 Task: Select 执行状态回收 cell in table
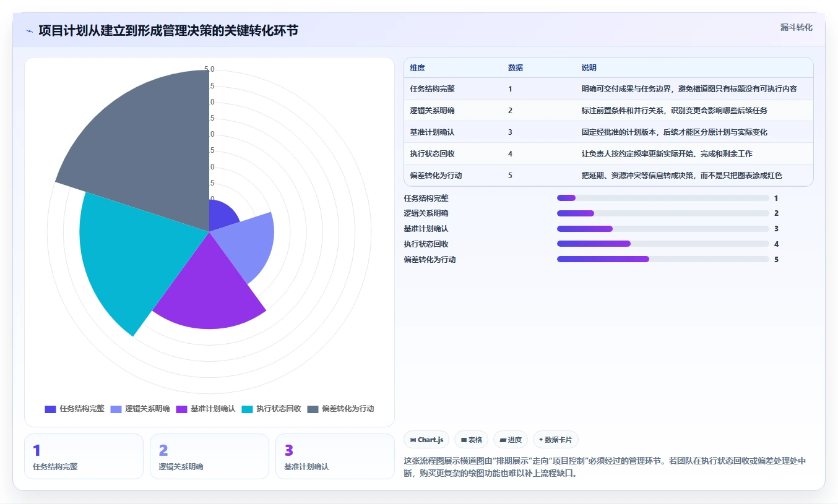(x=432, y=154)
